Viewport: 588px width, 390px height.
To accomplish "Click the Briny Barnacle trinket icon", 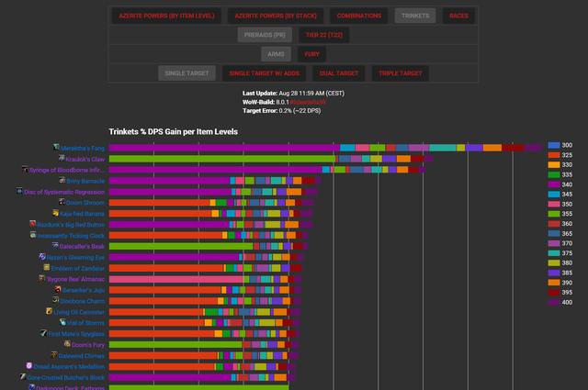I will click(x=62, y=181).
